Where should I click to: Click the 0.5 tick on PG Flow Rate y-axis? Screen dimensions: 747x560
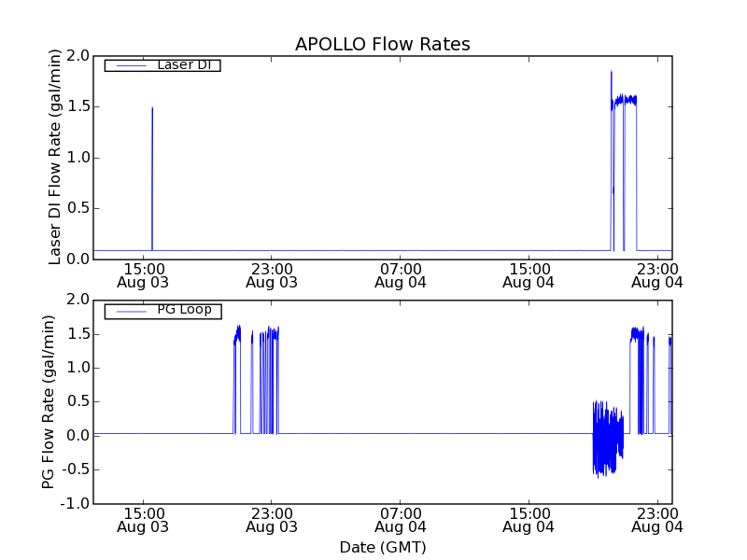(x=78, y=402)
